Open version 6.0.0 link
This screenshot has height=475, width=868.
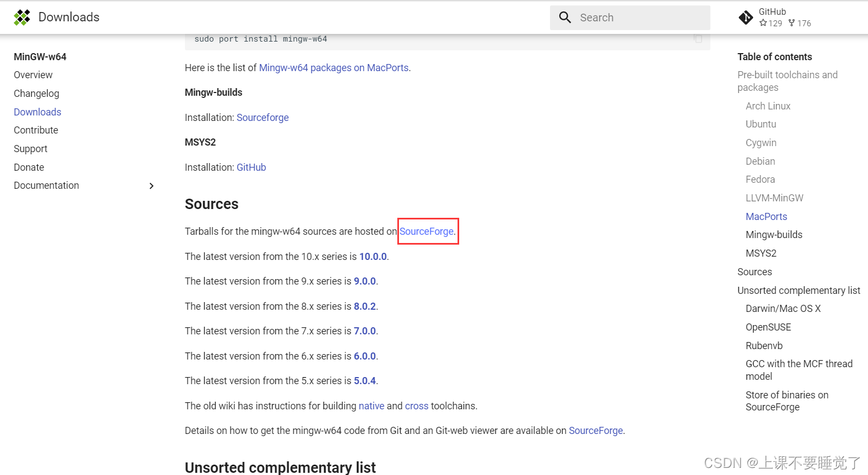tap(364, 356)
